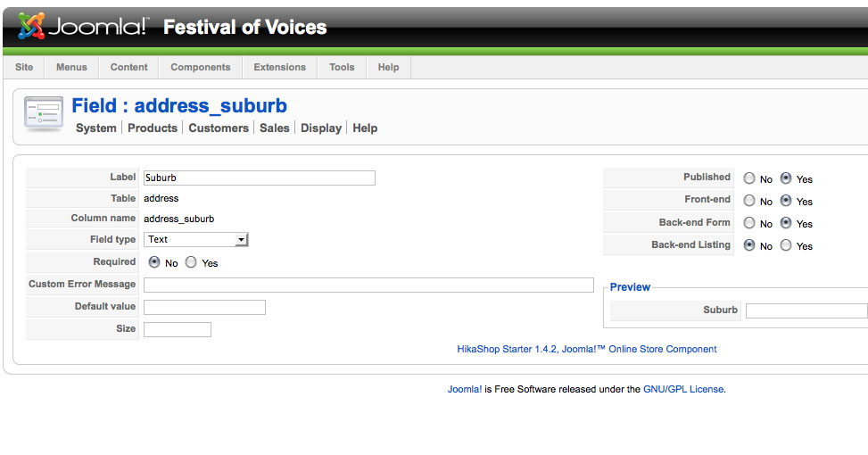Click the Joomla logo icon
The image size is (868, 455).
31,26
